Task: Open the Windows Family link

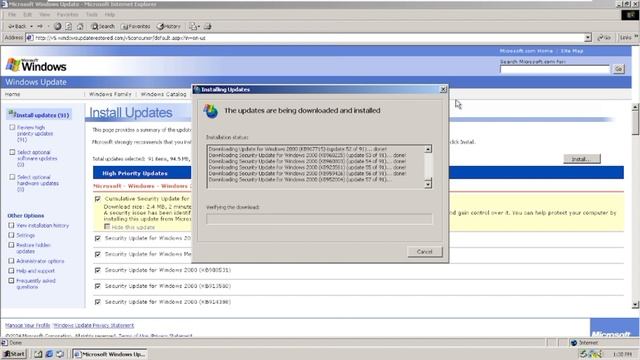Action: click(110, 94)
